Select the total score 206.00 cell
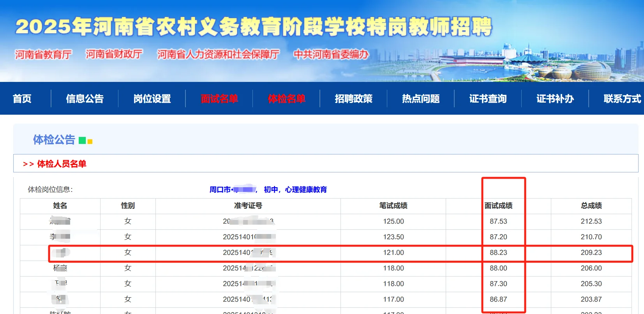The width and height of the screenshot is (644, 314). (x=591, y=268)
